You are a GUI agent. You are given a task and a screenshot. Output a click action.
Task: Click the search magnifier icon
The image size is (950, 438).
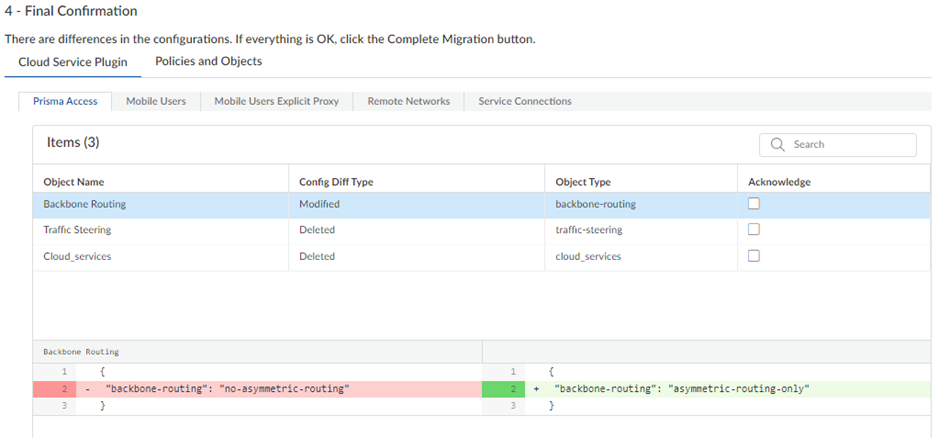[x=777, y=145]
